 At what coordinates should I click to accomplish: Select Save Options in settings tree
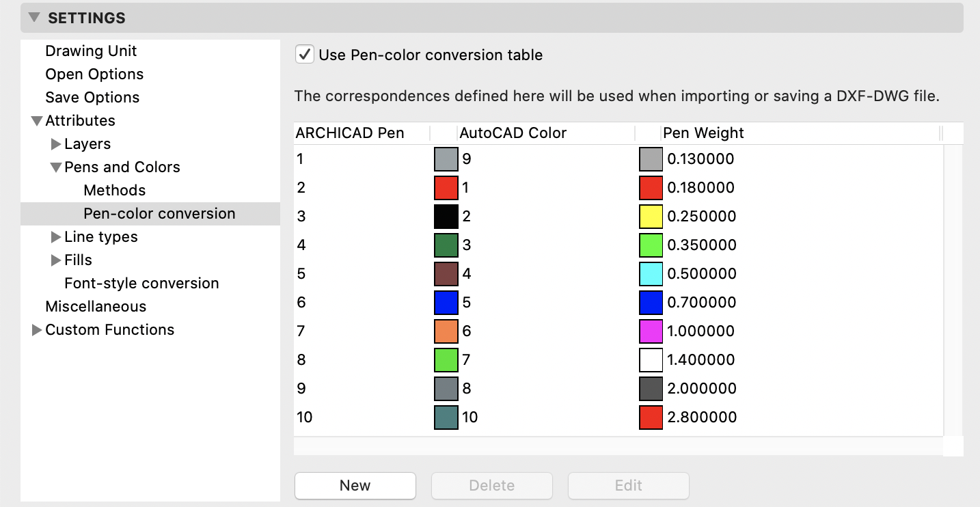pos(92,98)
